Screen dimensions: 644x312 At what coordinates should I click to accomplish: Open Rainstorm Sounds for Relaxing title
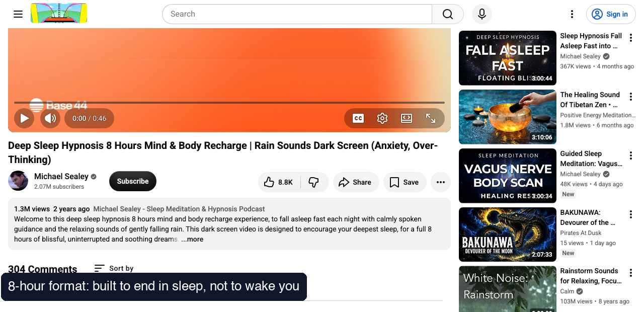point(591,276)
